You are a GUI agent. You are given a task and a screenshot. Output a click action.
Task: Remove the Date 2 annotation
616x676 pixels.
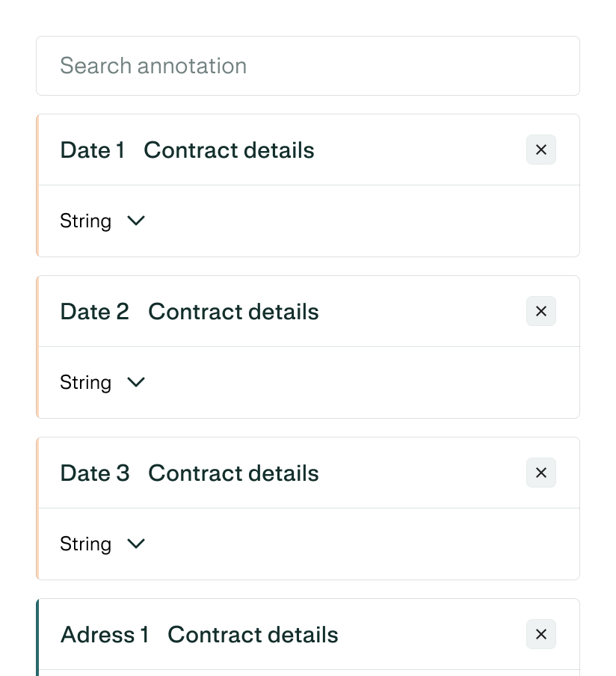coord(540,311)
